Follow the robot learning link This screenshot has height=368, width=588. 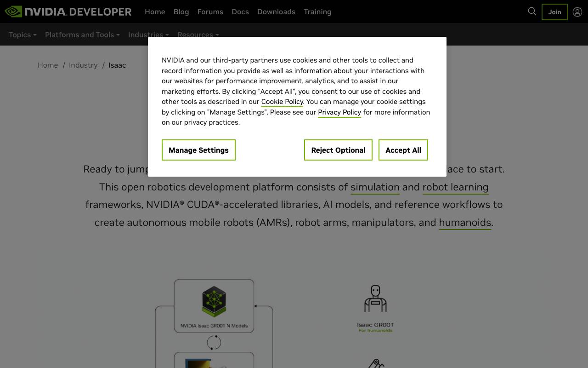[455, 187]
